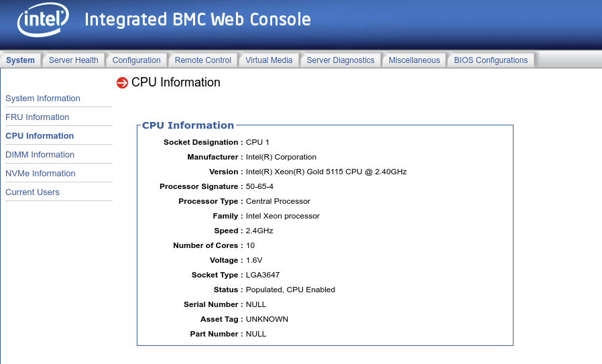Open System Information in the sidebar
The image size is (602, 364).
coord(43,99)
